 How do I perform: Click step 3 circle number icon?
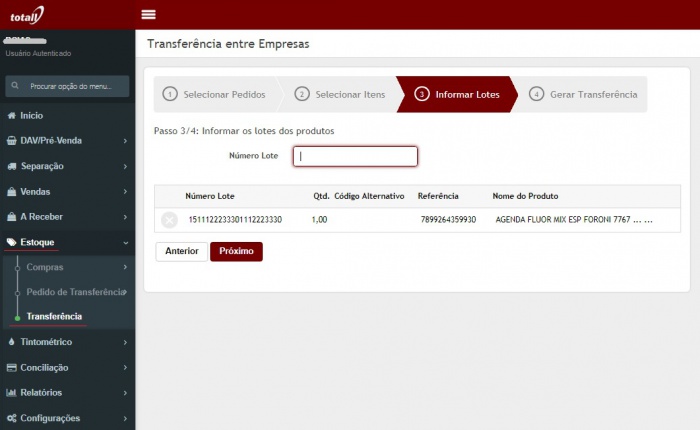pyautogui.click(x=421, y=94)
